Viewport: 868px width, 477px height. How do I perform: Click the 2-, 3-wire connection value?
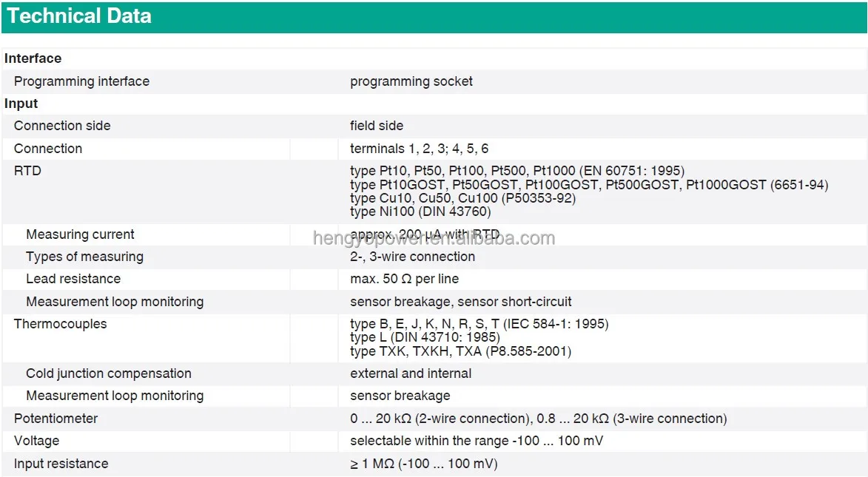click(412, 257)
